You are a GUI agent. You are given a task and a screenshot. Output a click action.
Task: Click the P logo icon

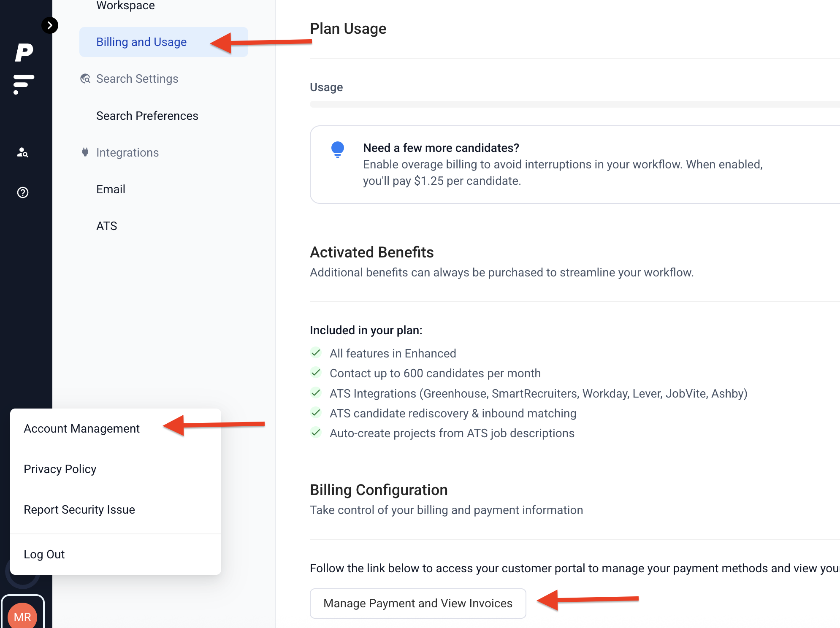24,53
